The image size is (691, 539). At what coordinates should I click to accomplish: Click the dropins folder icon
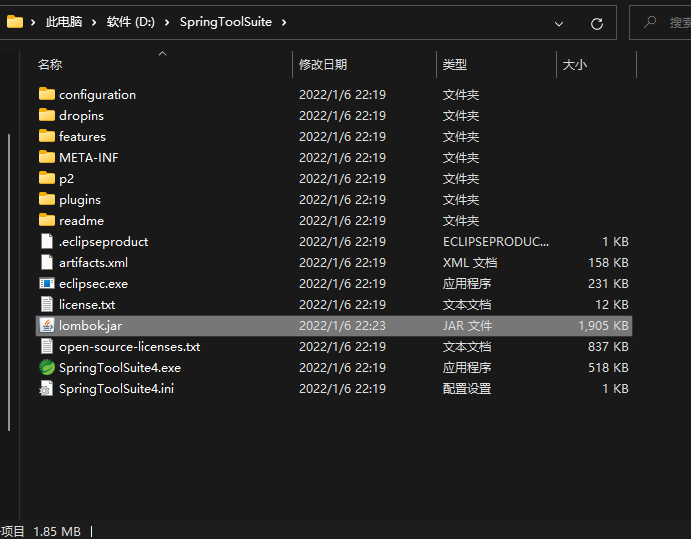click(x=47, y=115)
